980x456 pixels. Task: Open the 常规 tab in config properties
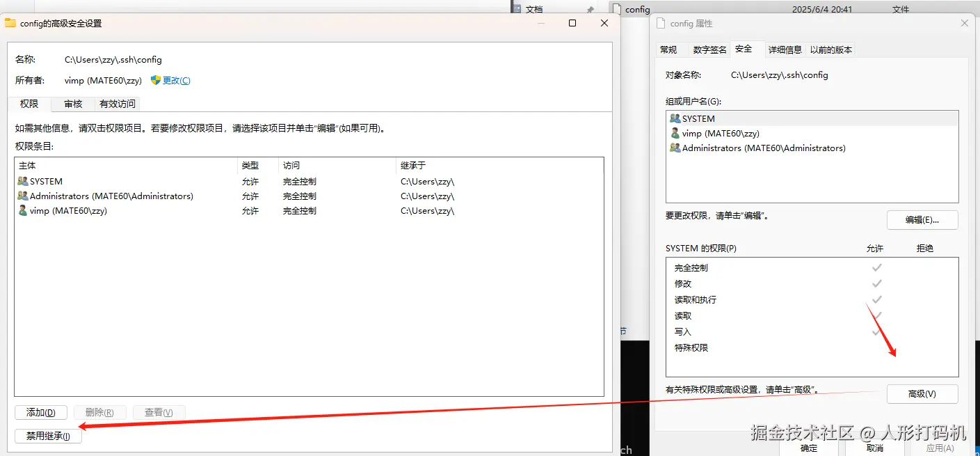pyautogui.click(x=668, y=49)
